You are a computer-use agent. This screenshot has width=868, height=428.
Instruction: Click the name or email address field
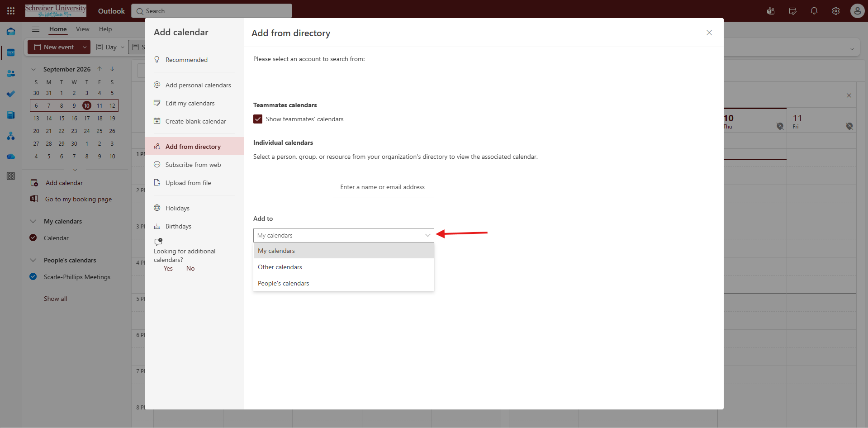pyautogui.click(x=383, y=187)
